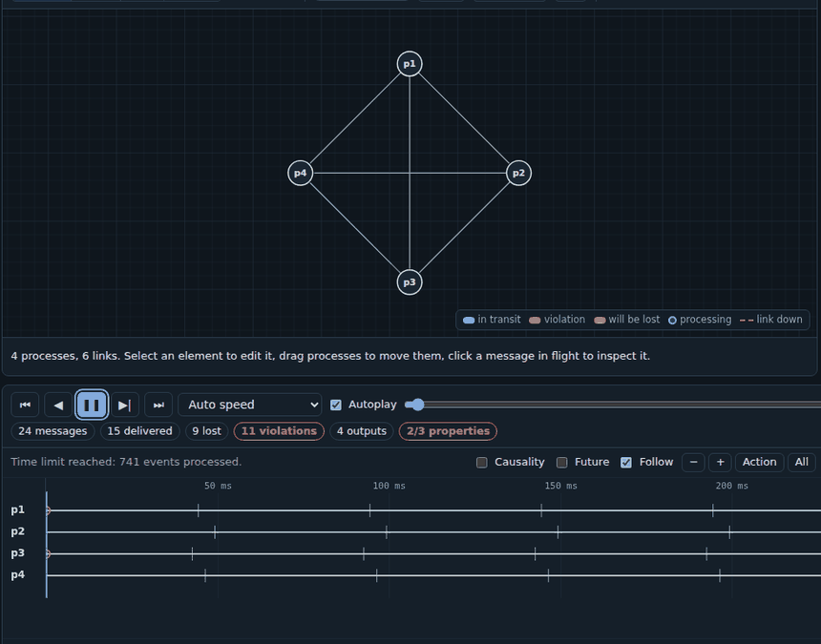Click the playback position slider handle
The image size is (821, 644).
(x=416, y=405)
